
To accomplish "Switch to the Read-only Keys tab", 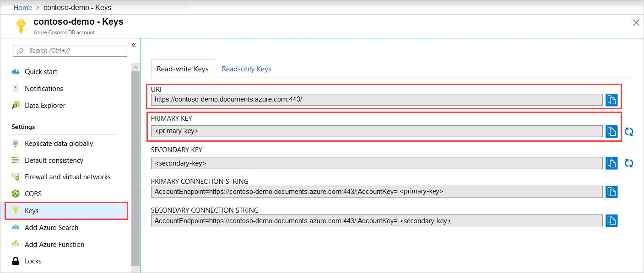I will (x=246, y=69).
